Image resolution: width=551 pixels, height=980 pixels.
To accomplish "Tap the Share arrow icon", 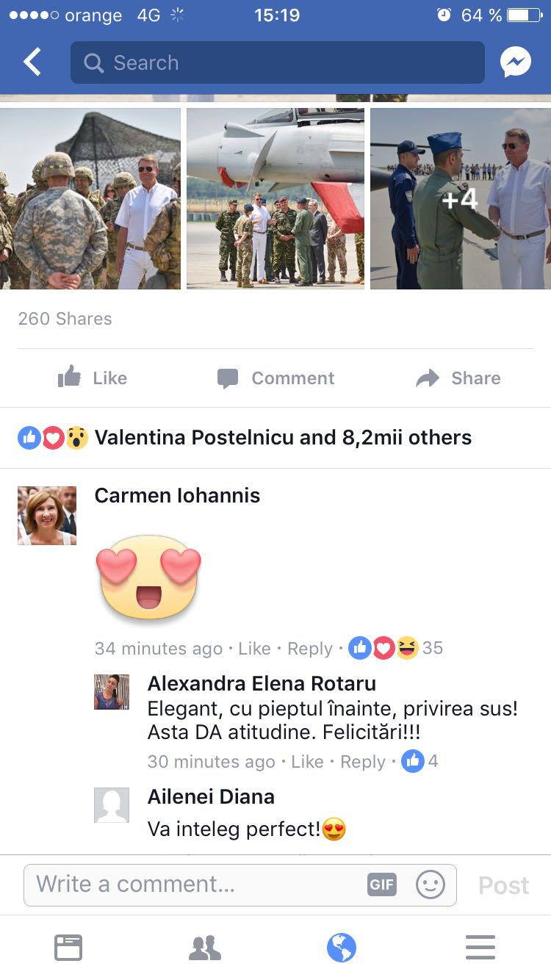I will pos(428,378).
